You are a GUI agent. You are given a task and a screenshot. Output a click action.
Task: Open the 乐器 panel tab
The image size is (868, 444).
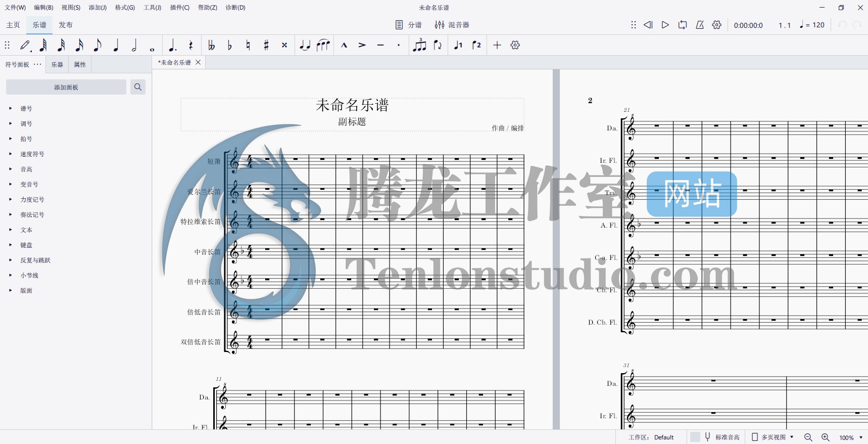pyautogui.click(x=57, y=64)
